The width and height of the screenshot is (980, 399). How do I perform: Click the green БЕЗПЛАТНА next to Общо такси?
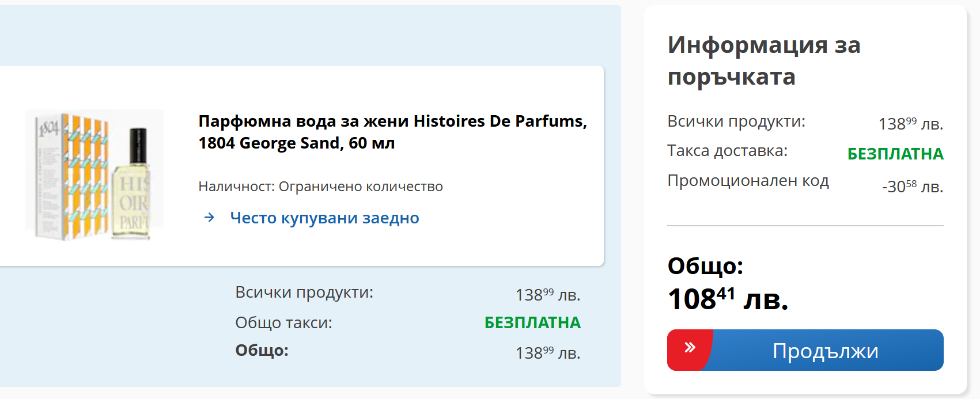tap(532, 322)
